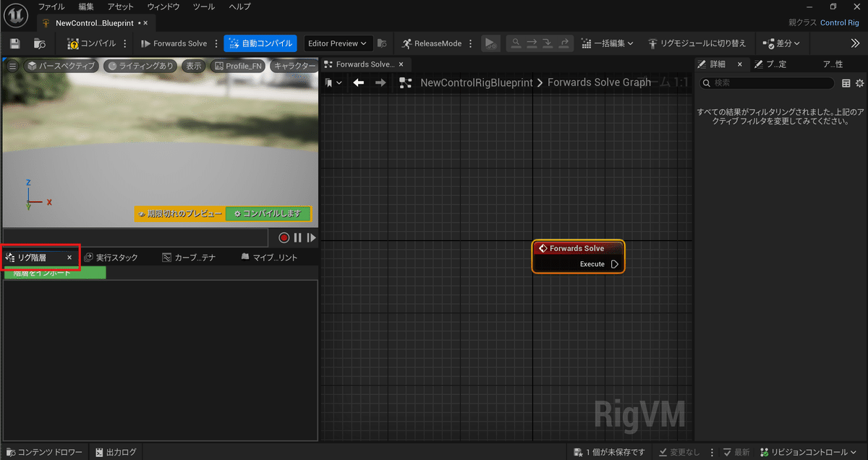Open the 編集 menu

coord(86,7)
